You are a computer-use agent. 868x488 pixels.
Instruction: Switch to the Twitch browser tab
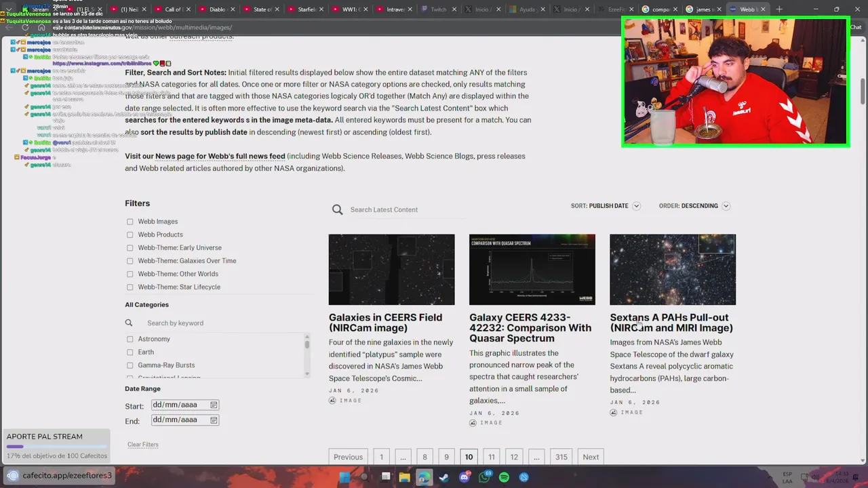(x=436, y=9)
